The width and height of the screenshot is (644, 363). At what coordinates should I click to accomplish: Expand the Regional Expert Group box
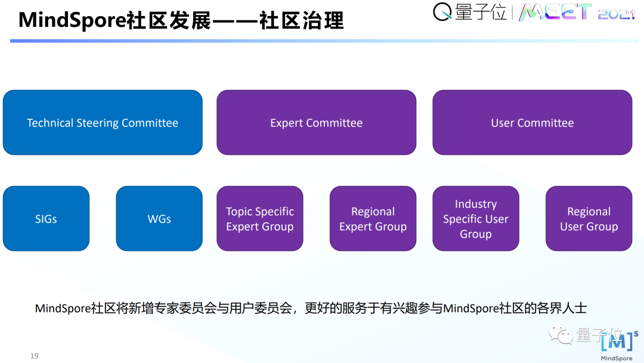tap(373, 218)
